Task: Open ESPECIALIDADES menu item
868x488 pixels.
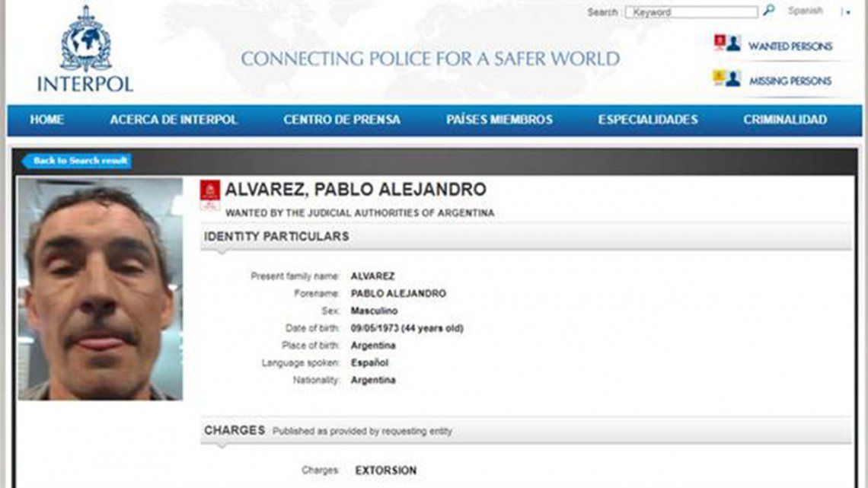Action: click(648, 120)
